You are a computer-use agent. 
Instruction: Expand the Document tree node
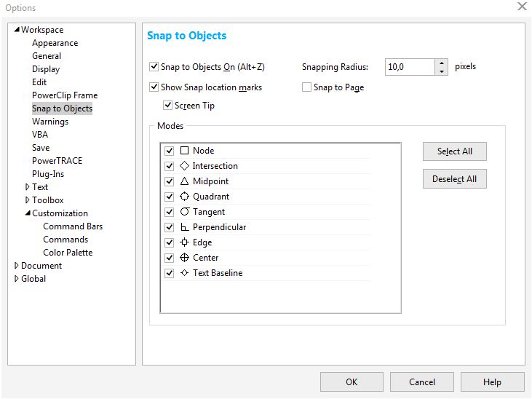click(17, 266)
